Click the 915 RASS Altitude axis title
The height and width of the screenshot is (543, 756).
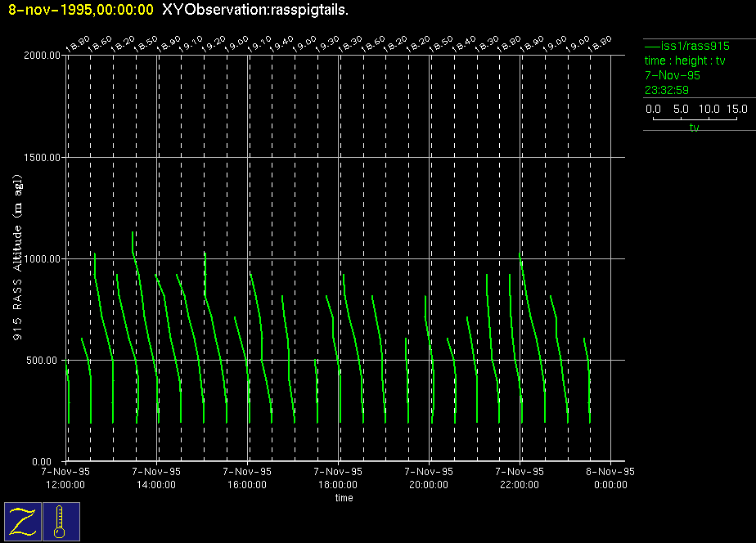(18, 258)
